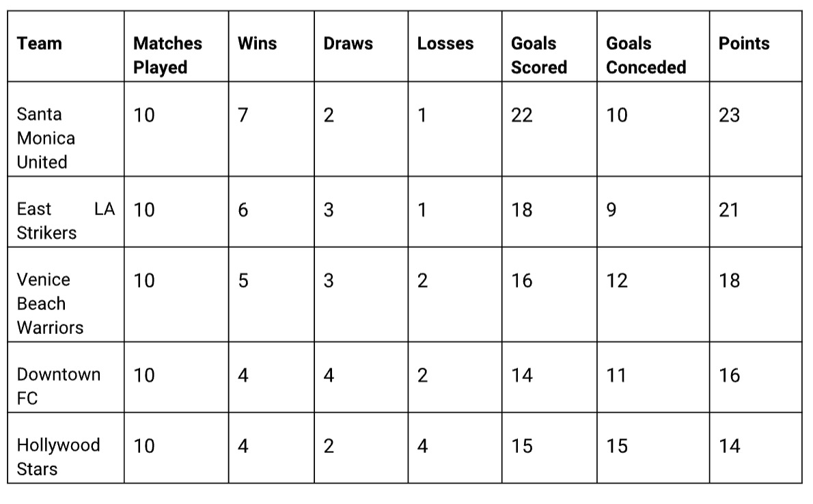Click Santa Monica United's goals scored 22
This screenshot has height=504, width=813.
coord(521,115)
